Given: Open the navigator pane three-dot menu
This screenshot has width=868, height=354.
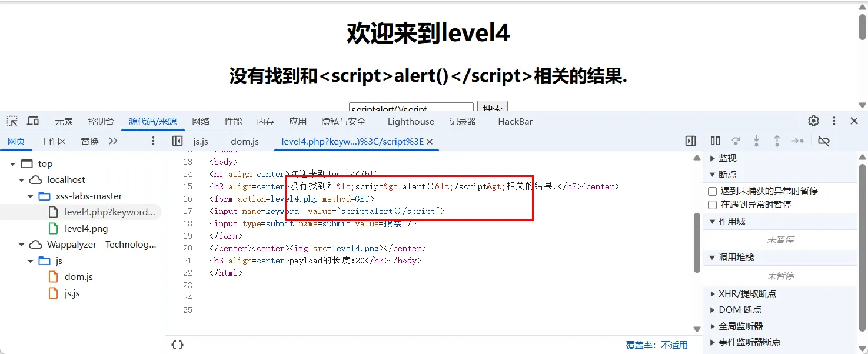Looking at the screenshot, I should click(154, 141).
